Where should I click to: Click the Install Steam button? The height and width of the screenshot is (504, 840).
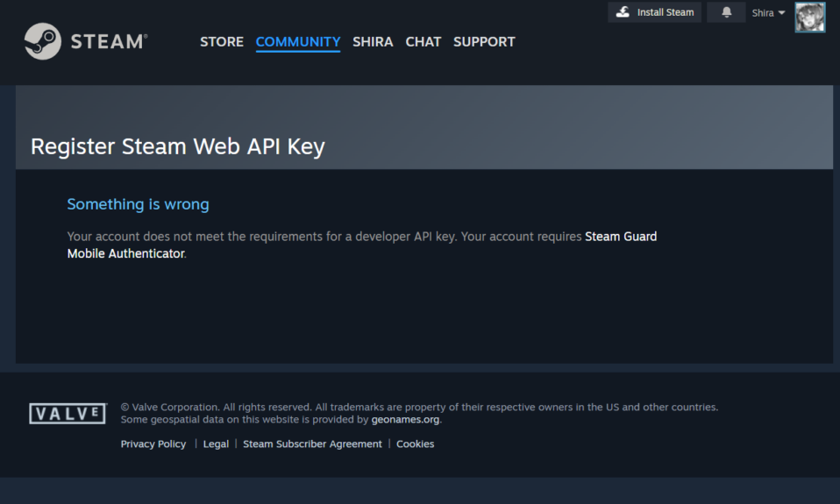point(655,12)
